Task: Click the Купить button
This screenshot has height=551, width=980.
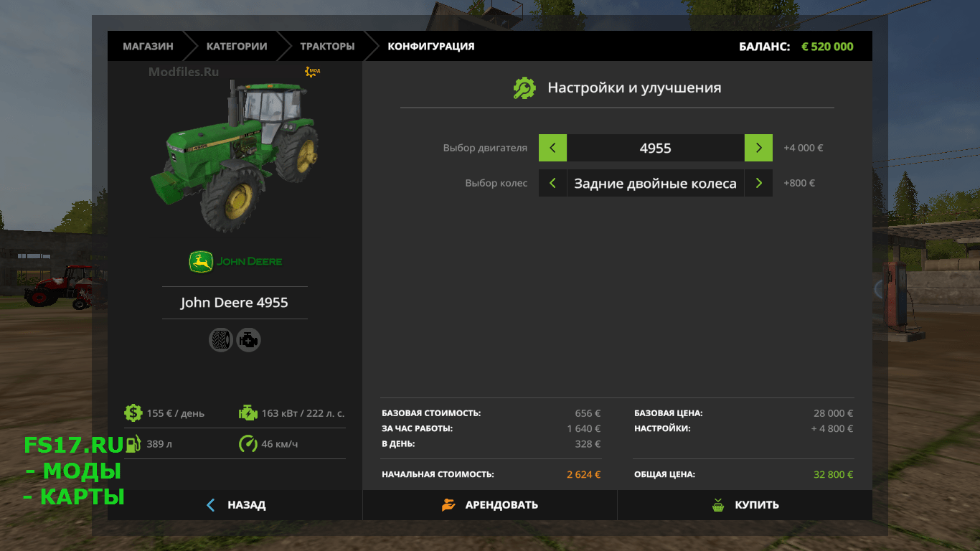Action: tap(745, 505)
